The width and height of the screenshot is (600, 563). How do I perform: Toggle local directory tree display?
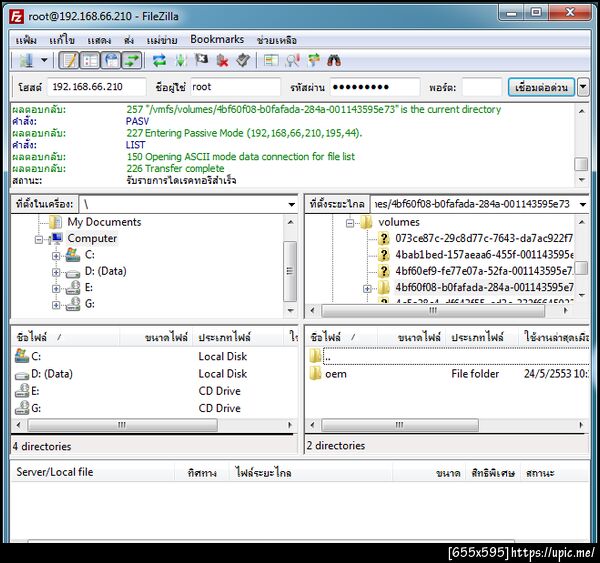coord(90,60)
